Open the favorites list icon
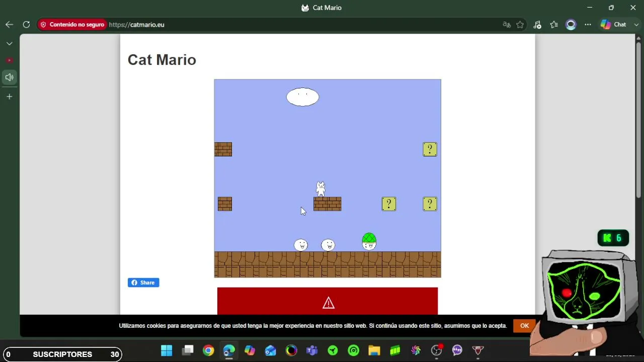The height and width of the screenshot is (362, 644). pos(554,24)
